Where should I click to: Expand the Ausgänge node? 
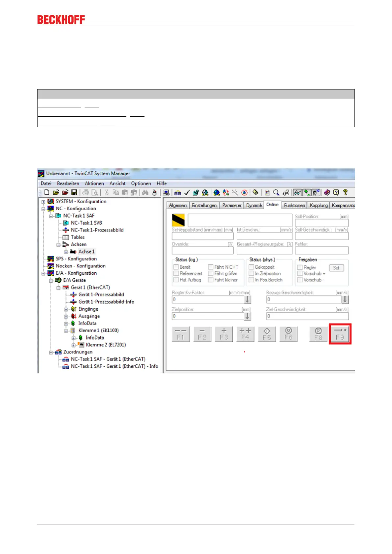pyautogui.click(x=66, y=316)
